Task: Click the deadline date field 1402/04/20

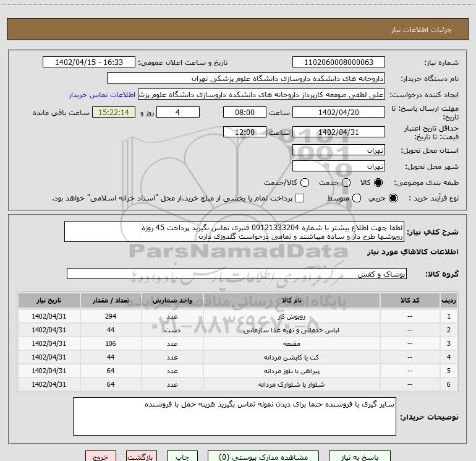Action: [339, 112]
